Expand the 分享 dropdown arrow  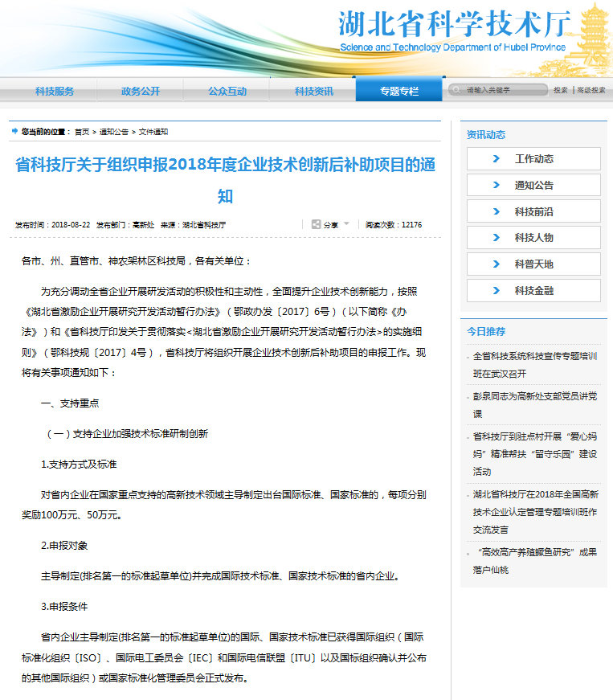pyautogui.click(x=346, y=223)
